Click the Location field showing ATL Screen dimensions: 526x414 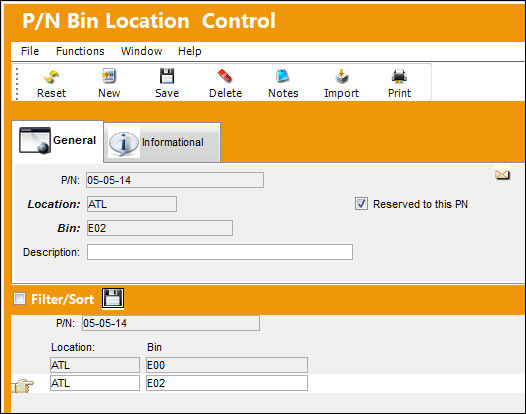click(132, 204)
